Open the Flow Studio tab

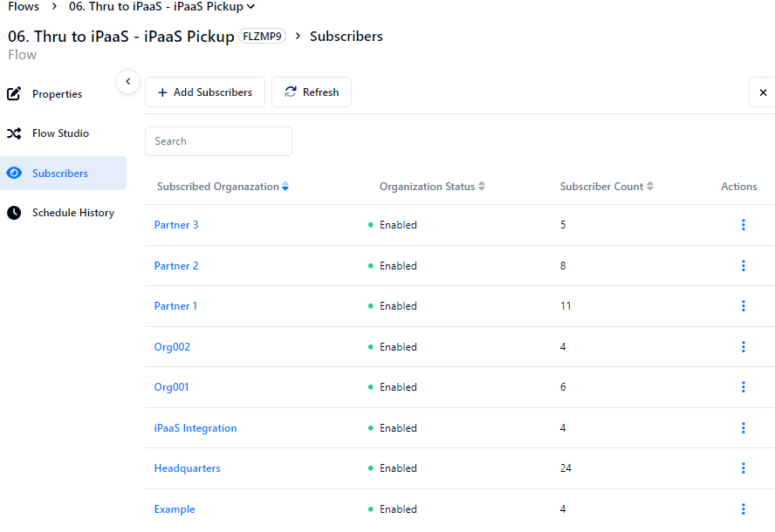click(60, 133)
